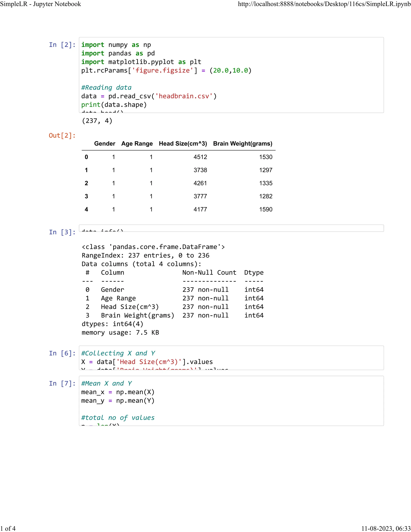Click the In [3] cell prompt
The height and width of the screenshot is (532, 411).
click(x=62, y=232)
